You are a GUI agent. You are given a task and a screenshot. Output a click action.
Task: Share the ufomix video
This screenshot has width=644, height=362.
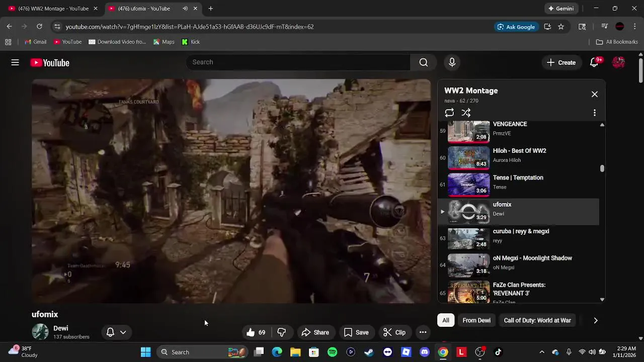point(315,332)
